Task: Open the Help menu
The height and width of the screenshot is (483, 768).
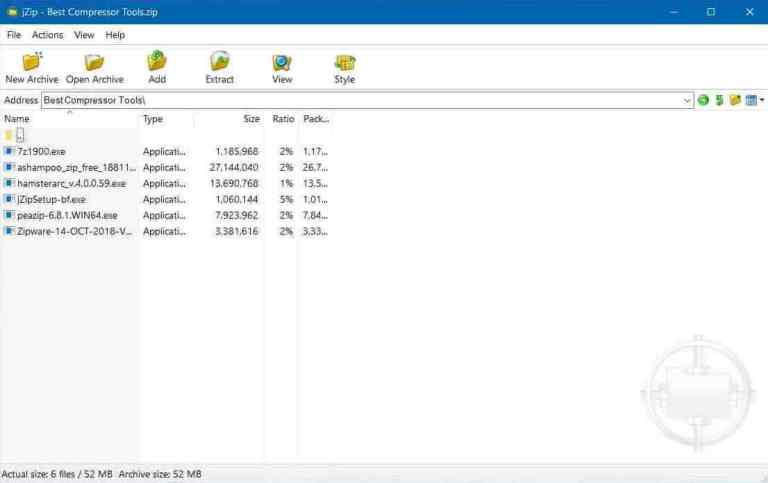Action: [115, 35]
